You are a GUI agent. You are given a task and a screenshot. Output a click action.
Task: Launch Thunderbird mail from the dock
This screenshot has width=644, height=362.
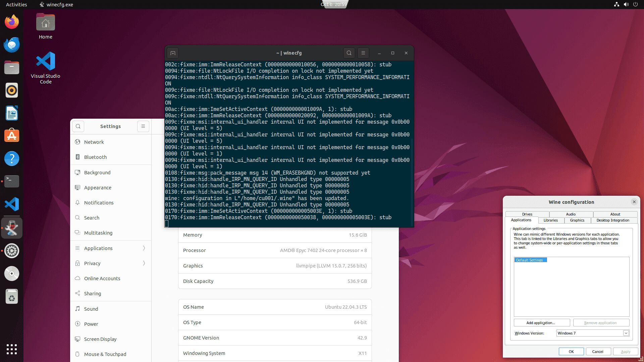point(12,45)
